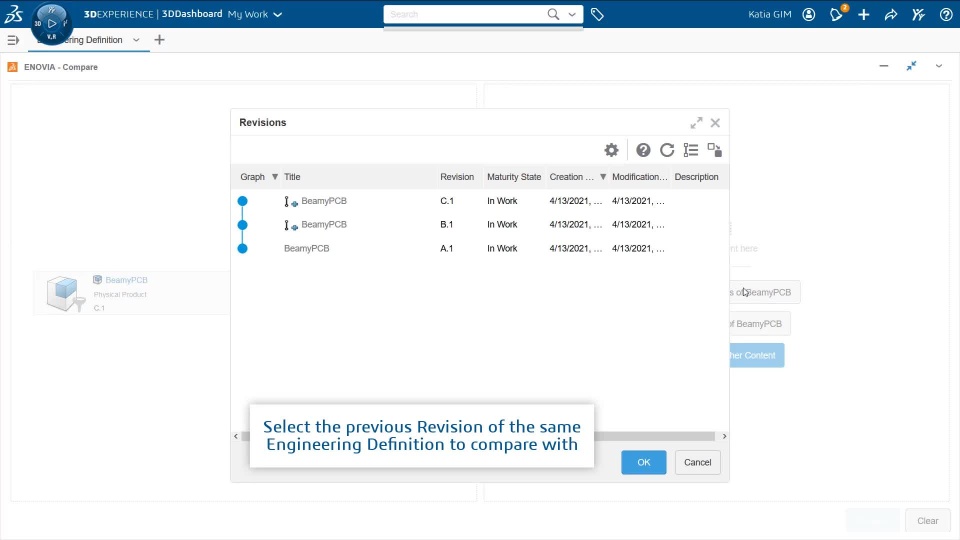Open the 3D compass play button

click(x=52, y=23)
